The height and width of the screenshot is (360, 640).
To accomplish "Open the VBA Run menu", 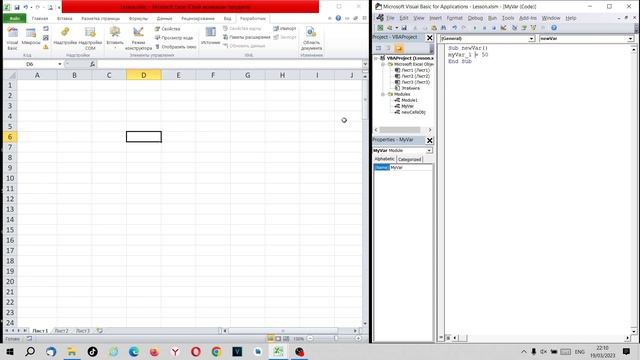I will click(492, 18).
